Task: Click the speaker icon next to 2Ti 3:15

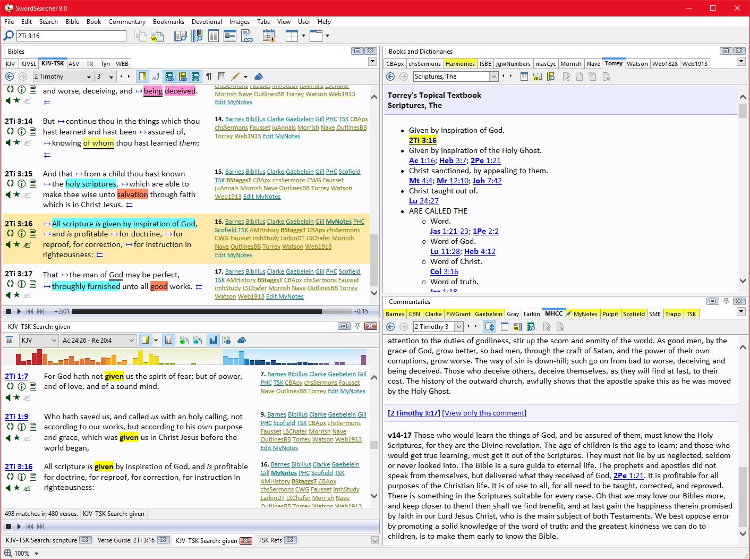Action: point(9,194)
